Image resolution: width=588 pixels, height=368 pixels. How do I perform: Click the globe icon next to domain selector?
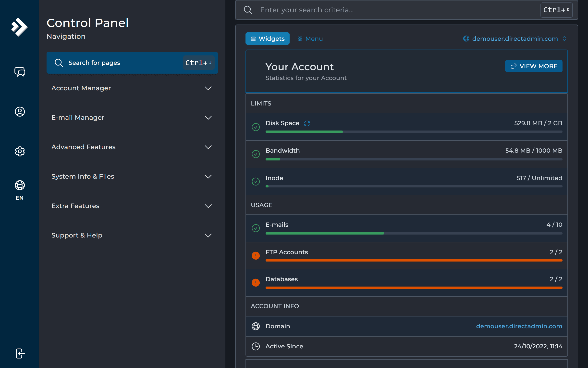click(x=466, y=39)
